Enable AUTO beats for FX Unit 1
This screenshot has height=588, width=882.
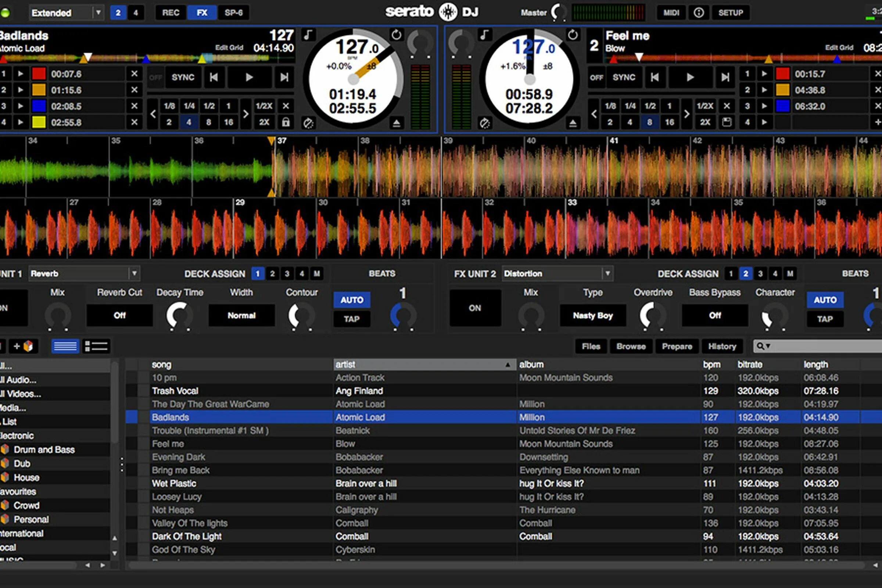[x=352, y=300]
